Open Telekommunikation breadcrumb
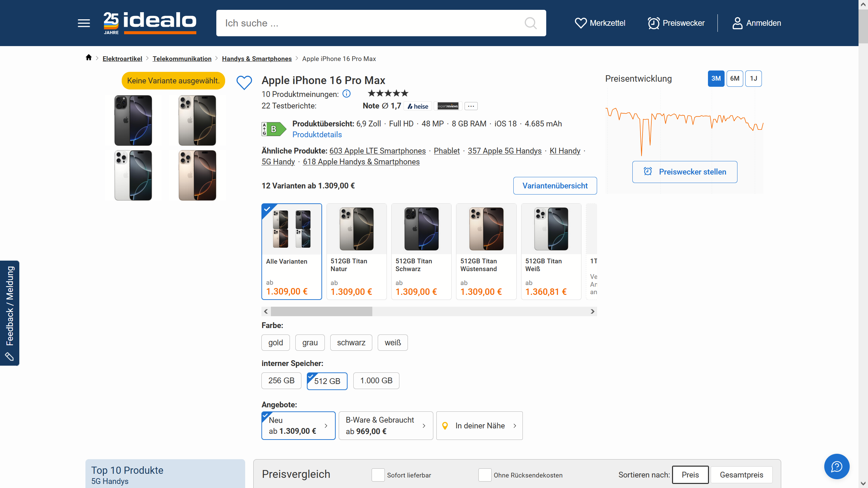This screenshot has width=868, height=488. (x=182, y=59)
